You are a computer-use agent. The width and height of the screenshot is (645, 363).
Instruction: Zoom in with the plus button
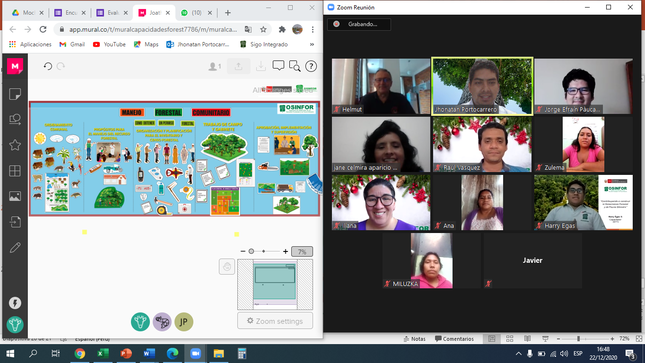(285, 251)
